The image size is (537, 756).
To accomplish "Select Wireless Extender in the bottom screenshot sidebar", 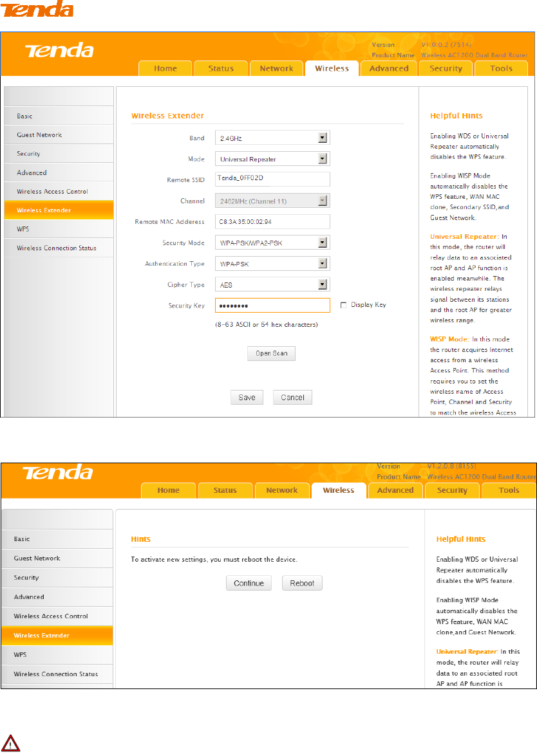I will click(57, 636).
